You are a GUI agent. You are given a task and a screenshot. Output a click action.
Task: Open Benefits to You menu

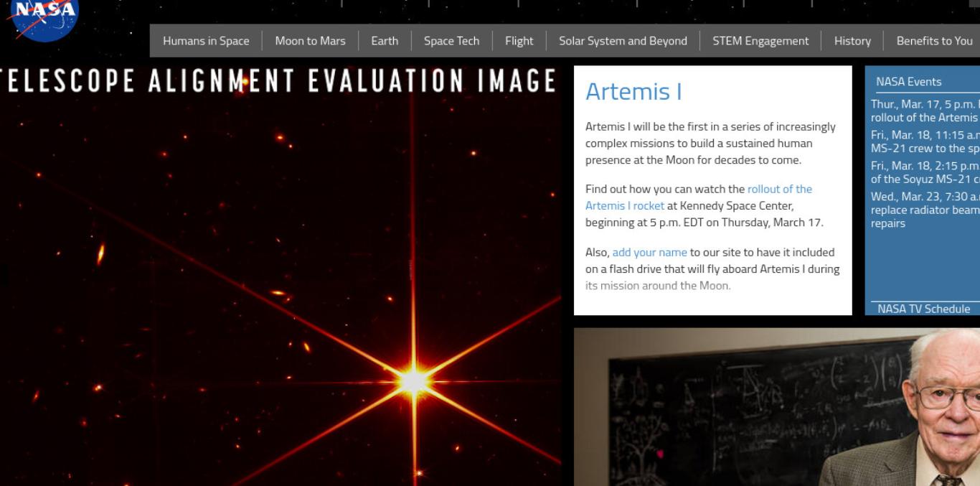[934, 41]
